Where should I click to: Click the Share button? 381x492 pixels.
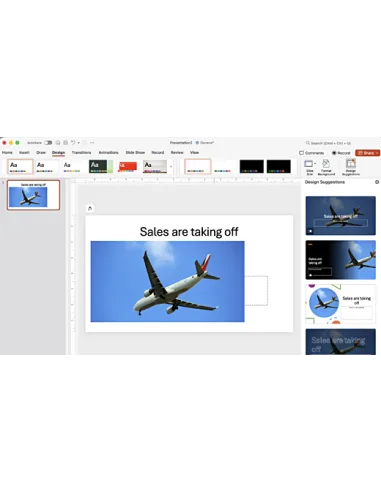(x=367, y=153)
